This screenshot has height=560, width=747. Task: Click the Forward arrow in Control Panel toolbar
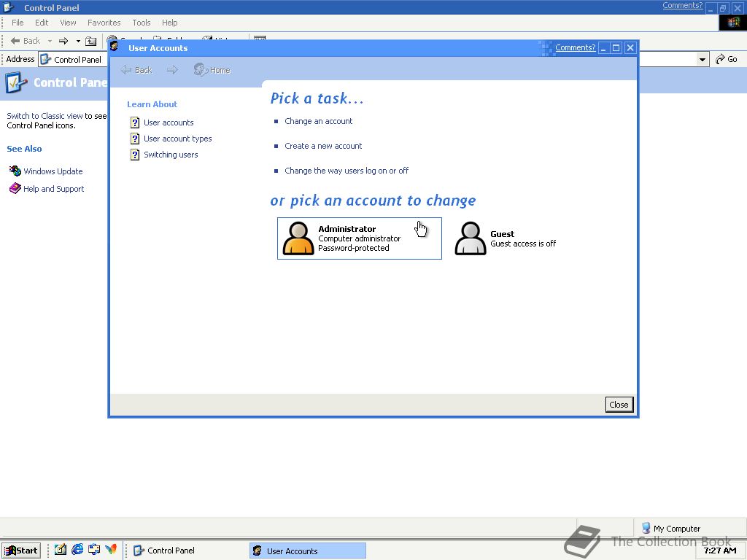[x=63, y=41]
